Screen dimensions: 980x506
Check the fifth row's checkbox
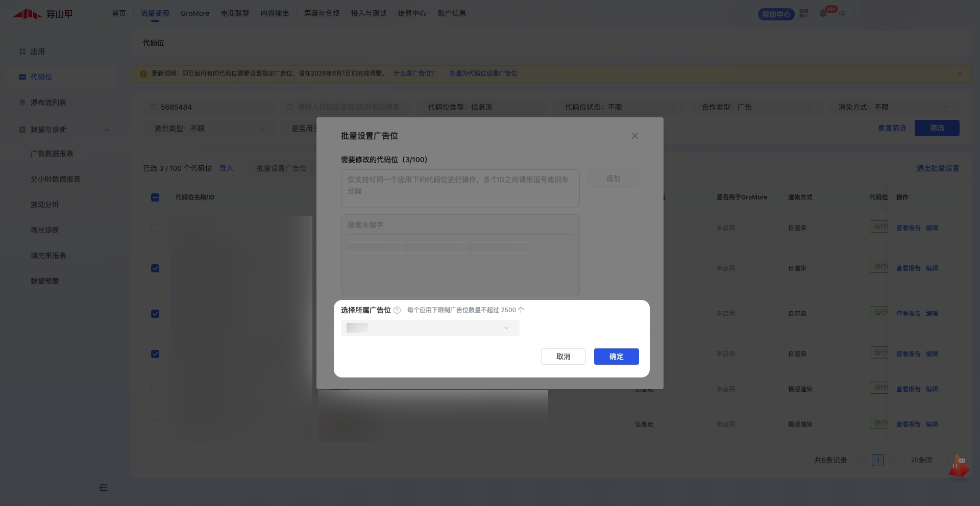click(x=155, y=389)
